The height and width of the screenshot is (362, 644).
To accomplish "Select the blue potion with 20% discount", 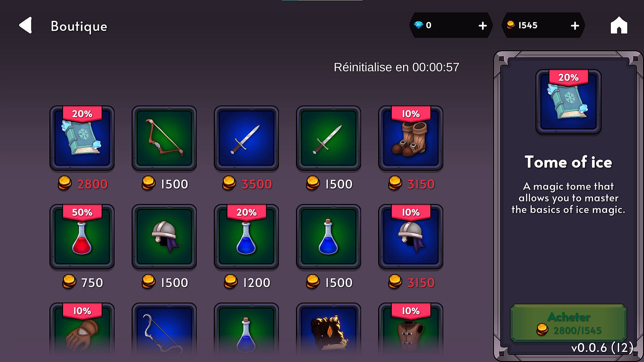I will coord(247,237).
